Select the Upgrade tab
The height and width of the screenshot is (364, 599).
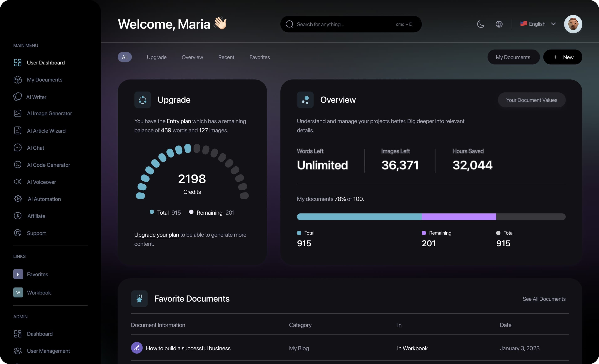pos(157,57)
